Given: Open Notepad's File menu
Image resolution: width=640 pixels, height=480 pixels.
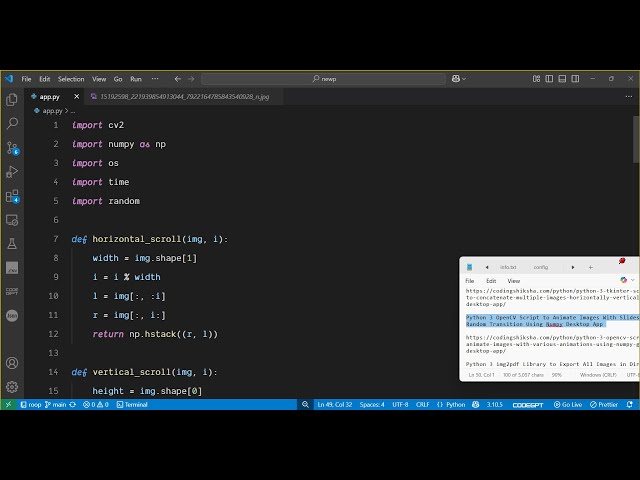Looking at the screenshot, I should coord(470,281).
